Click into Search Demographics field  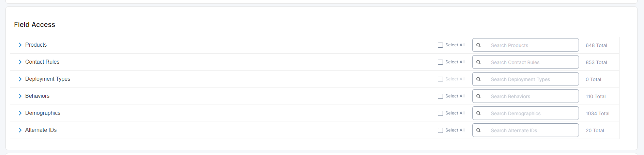tap(532, 113)
